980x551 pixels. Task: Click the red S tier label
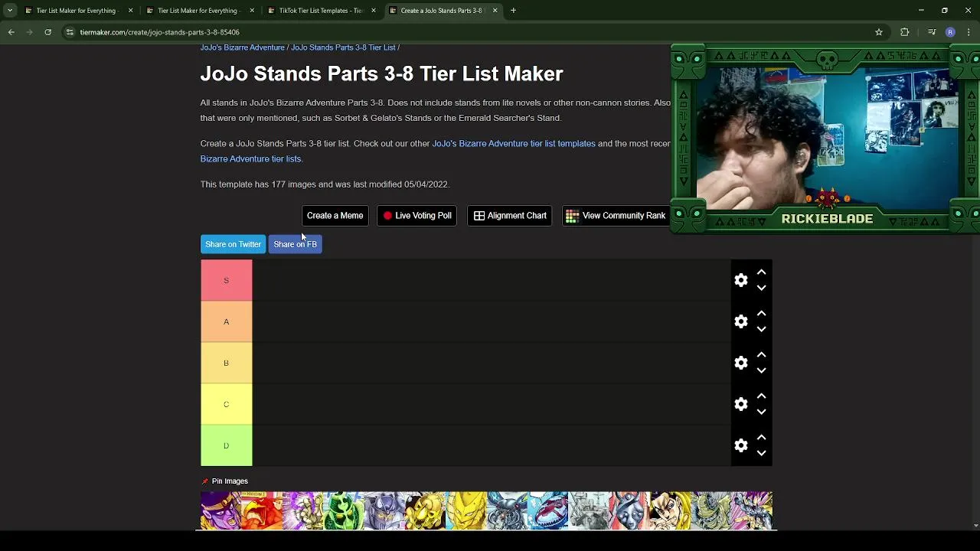[x=226, y=280]
